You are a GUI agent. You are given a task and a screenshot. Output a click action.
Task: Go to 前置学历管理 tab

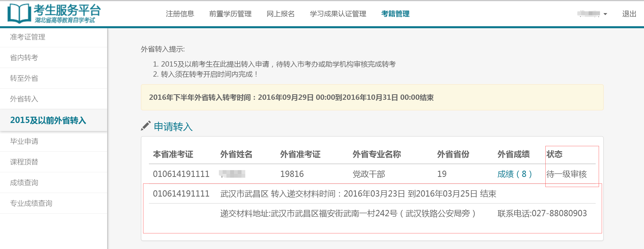point(230,14)
